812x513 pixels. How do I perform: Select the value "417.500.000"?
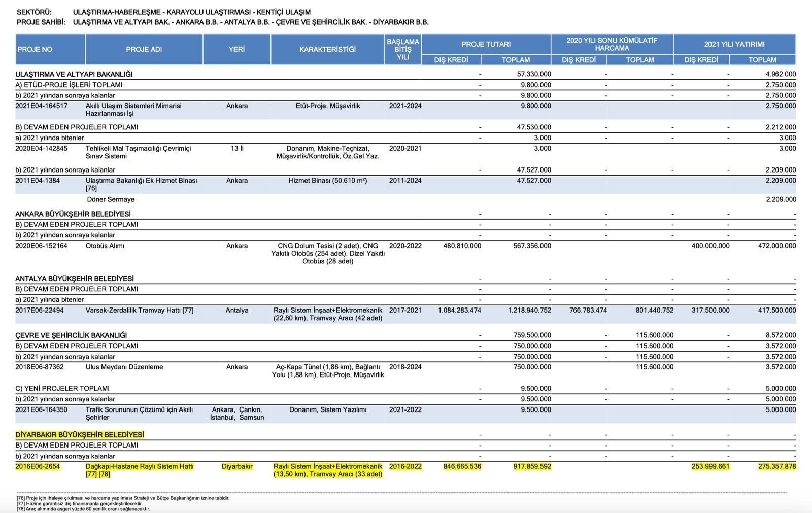(777, 311)
